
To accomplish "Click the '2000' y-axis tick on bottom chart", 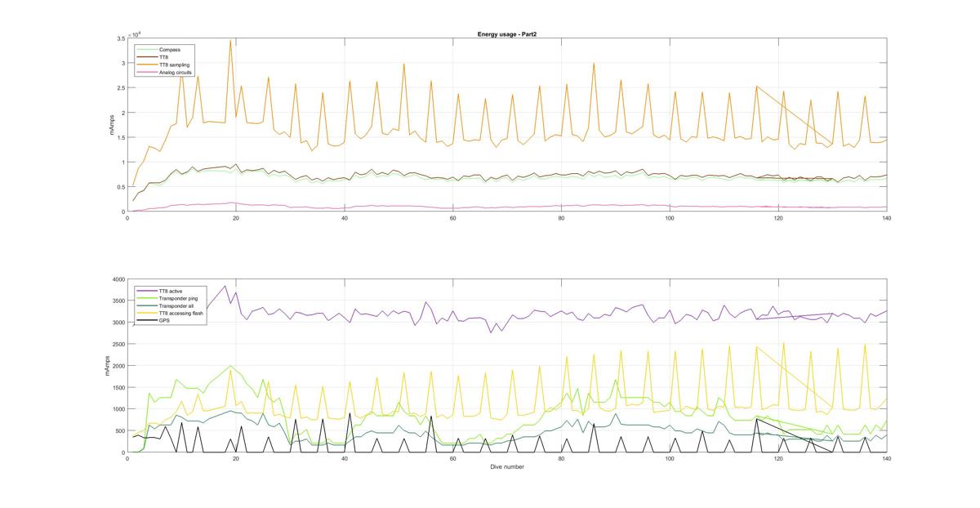I will pos(118,366).
